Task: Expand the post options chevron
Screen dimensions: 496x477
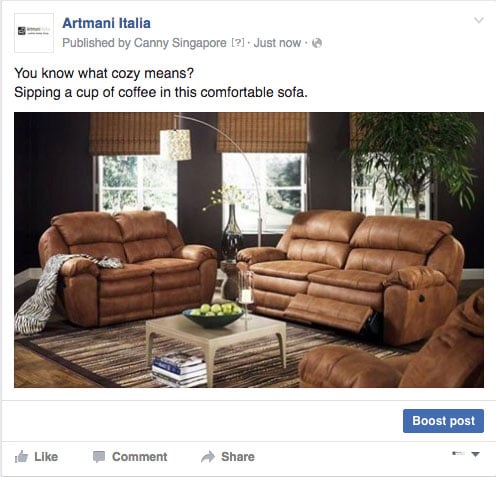Action: (x=479, y=20)
